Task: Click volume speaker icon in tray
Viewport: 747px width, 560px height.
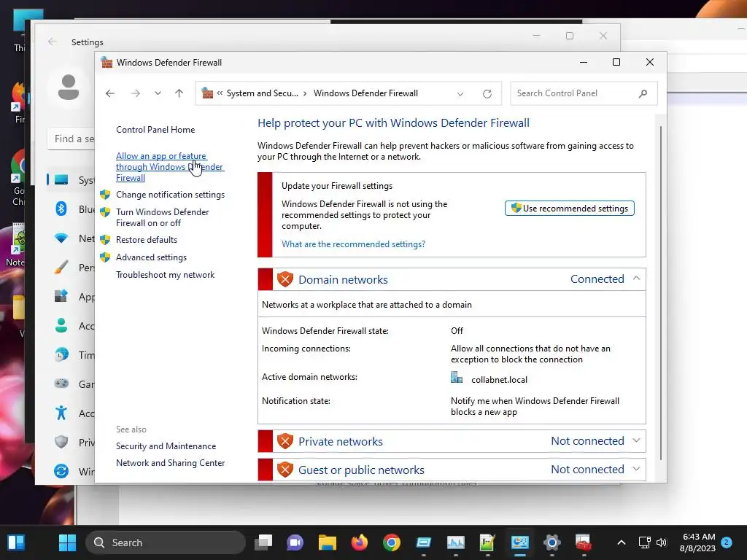Action: tap(661, 542)
